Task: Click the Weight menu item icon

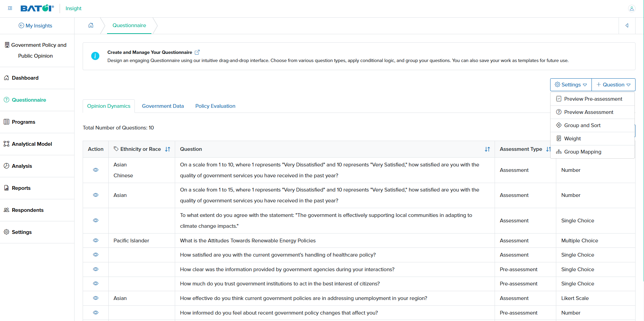Action: pos(559,138)
